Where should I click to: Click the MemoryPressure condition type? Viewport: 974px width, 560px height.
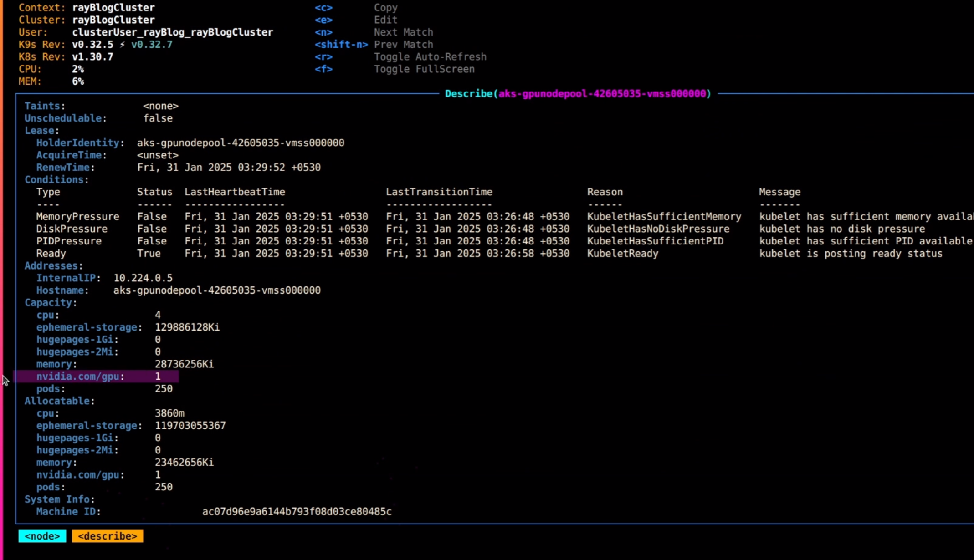point(78,217)
